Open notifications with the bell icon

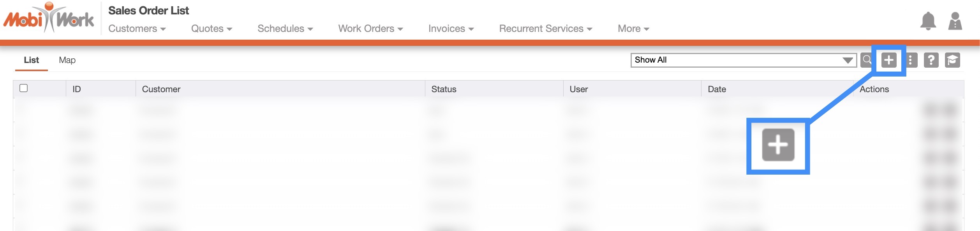pos(928,21)
